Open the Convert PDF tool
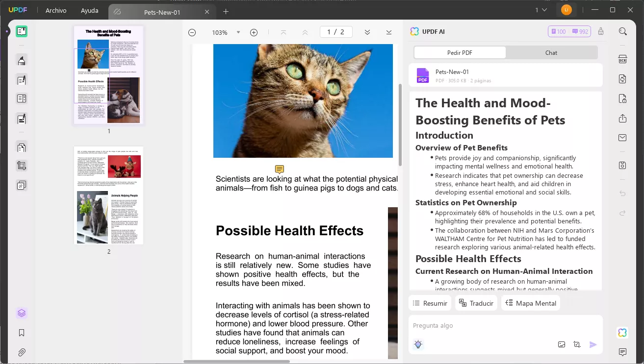Screen dimensions: 644x364 [623, 79]
